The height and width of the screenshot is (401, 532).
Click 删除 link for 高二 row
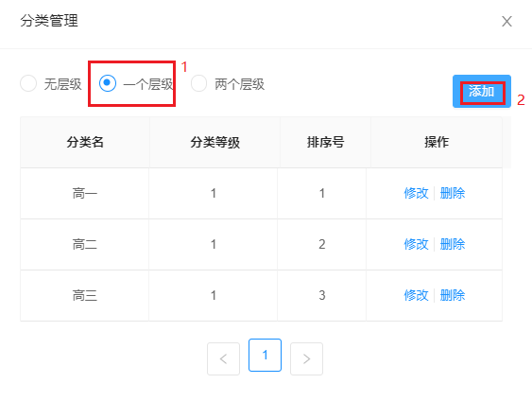coord(453,244)
